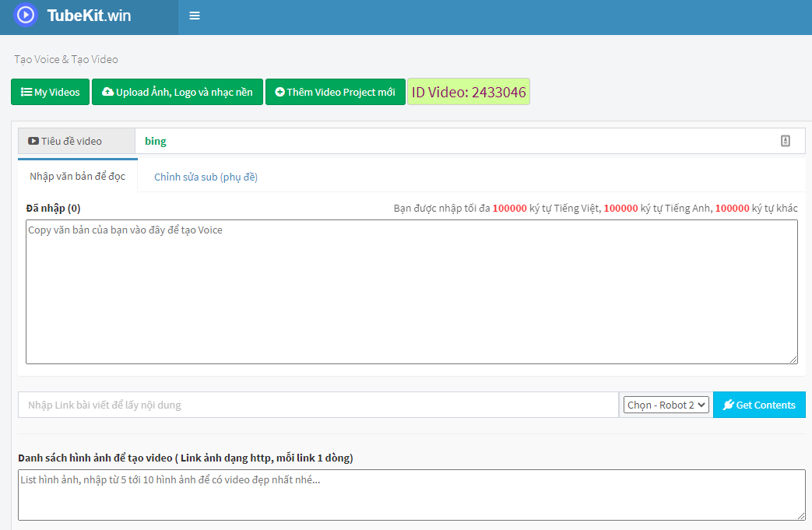Switch to Nhập văn bản để đọc tab

coord(77,177)
